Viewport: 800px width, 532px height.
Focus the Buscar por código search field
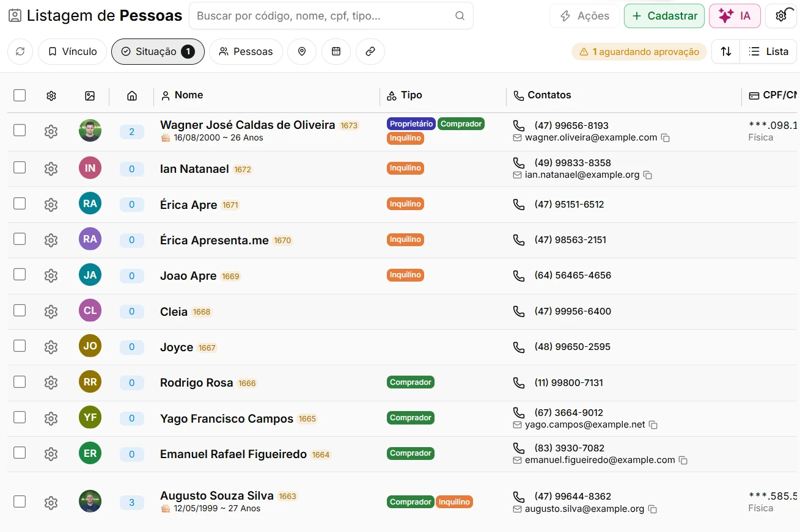point(331,16)
